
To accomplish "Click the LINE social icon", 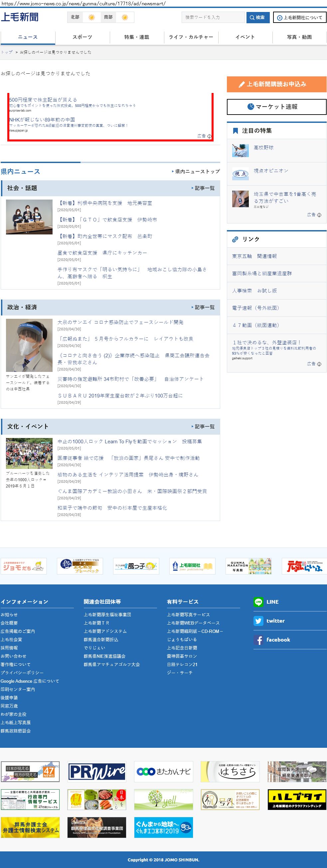I will click(x=258, y=602).
